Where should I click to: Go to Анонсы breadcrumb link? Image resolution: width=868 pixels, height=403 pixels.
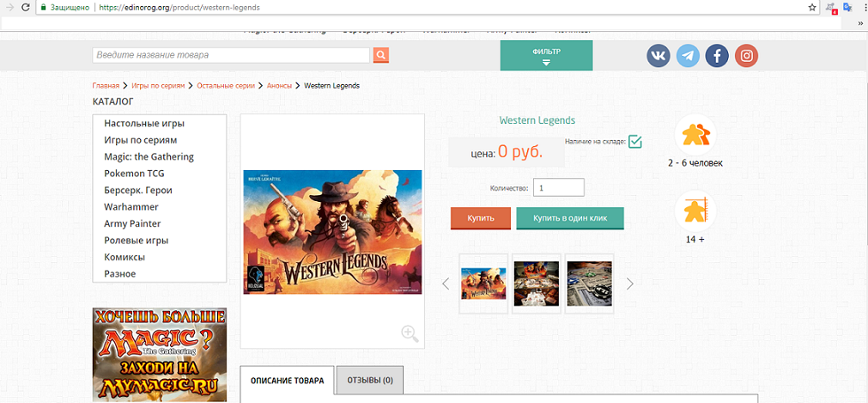(x=280, y=85)
